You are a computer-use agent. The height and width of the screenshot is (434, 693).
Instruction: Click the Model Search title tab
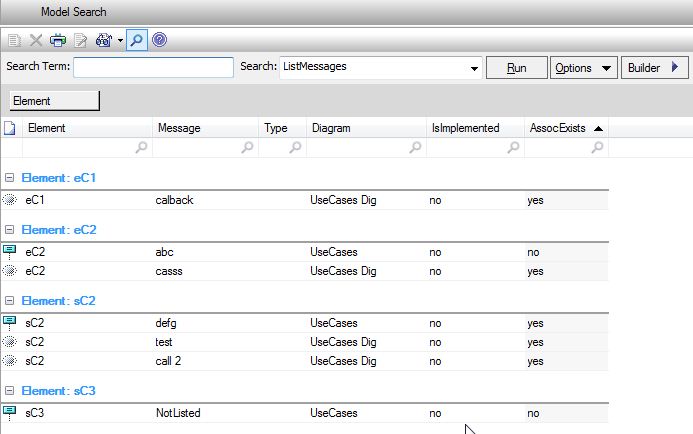(x=74, y=12)
